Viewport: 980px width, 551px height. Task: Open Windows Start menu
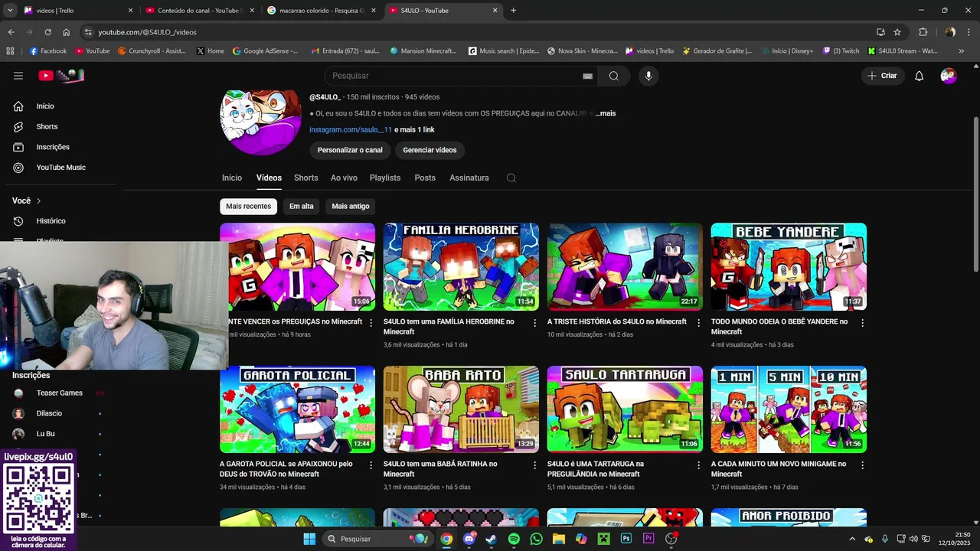pyautogui.click(x=309, y=539)
